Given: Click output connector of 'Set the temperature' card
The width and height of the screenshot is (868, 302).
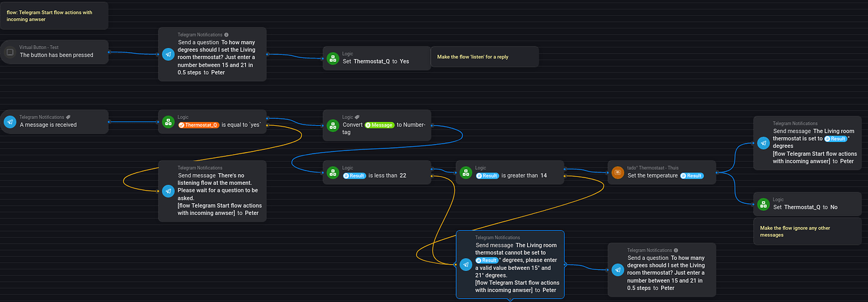Looking at the screenshot, I should [x=717, y=172].
